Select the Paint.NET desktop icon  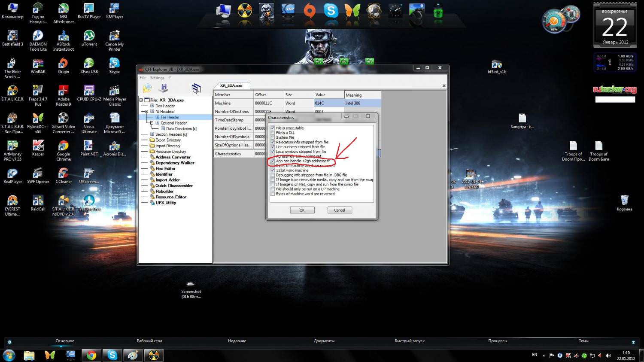coord(89,149)
